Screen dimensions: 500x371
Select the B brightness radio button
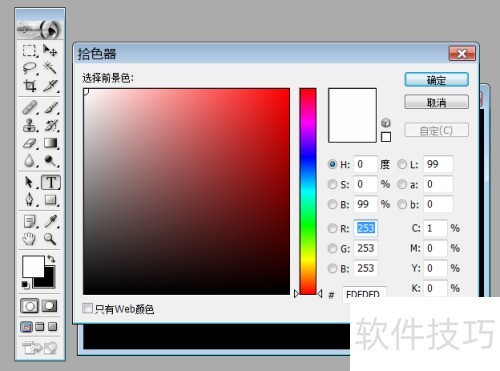tap(332, 204)
